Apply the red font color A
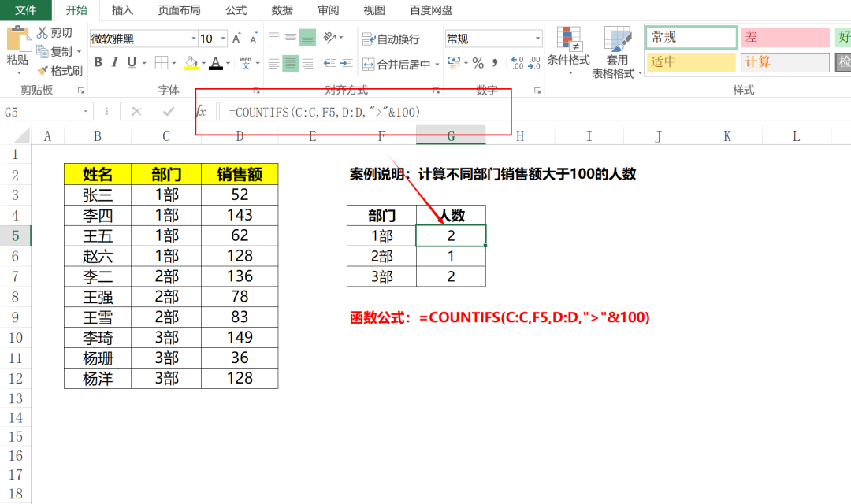 pyautogui.click(x=216, y=63)
